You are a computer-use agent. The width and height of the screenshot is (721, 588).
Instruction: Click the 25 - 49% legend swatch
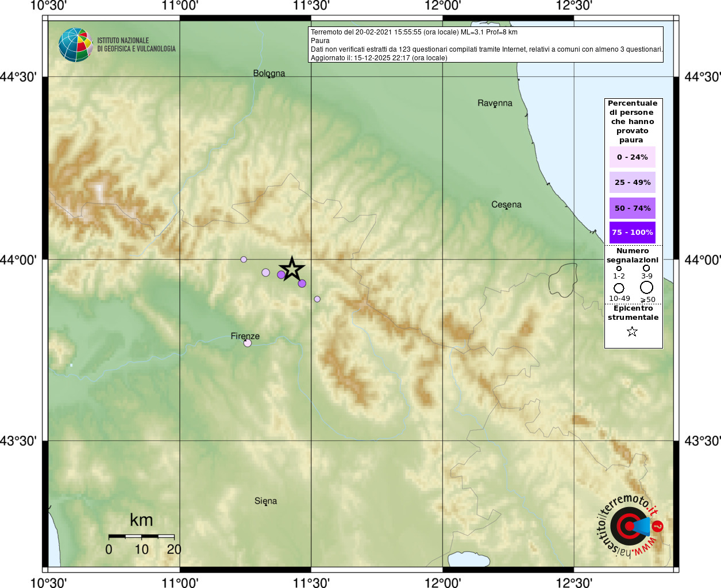point(632,182)
